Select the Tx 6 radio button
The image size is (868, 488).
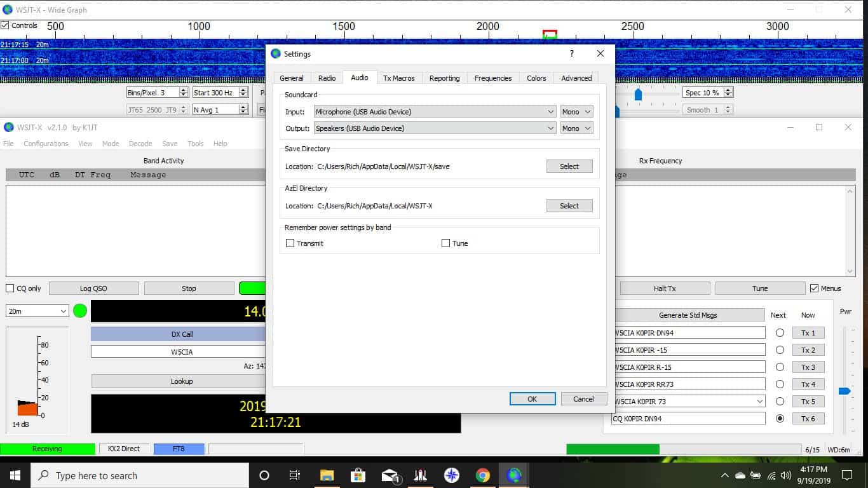point(779,418)
